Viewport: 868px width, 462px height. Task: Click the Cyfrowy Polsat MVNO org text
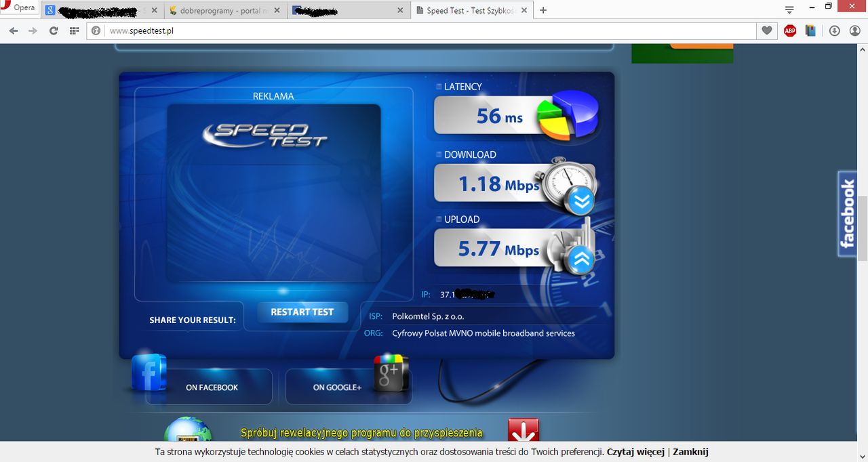(x=484, y=333)
